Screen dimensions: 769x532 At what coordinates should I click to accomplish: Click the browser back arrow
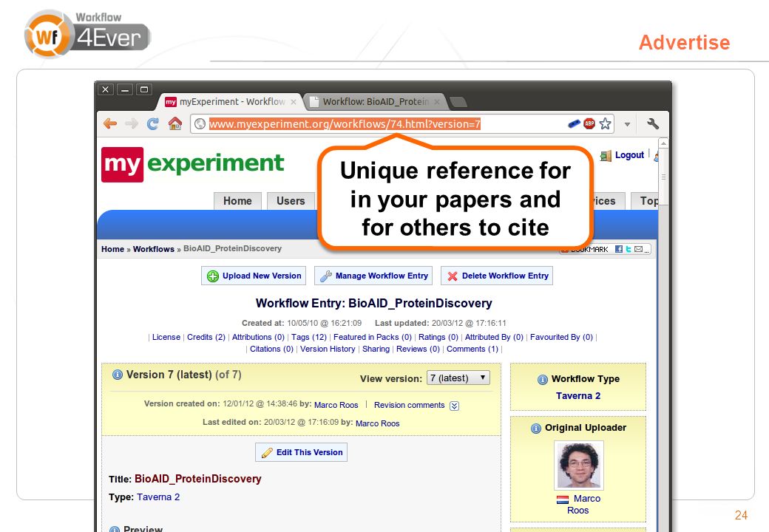110,124
